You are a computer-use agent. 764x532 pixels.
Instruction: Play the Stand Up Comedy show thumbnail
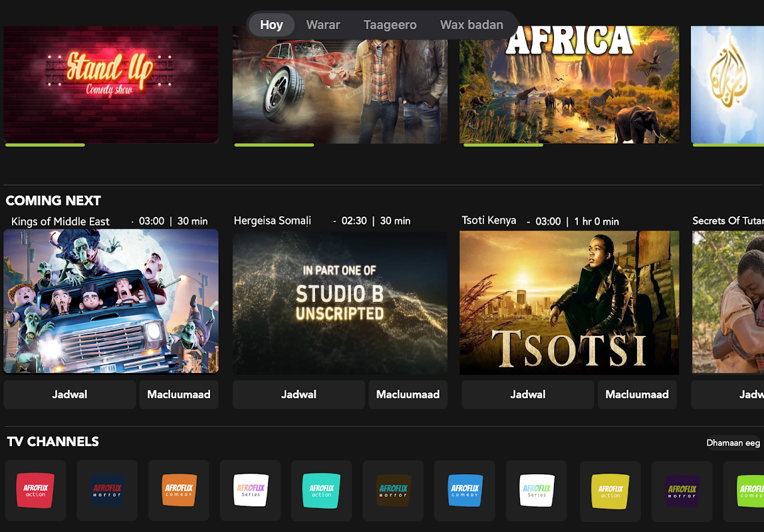111,84
